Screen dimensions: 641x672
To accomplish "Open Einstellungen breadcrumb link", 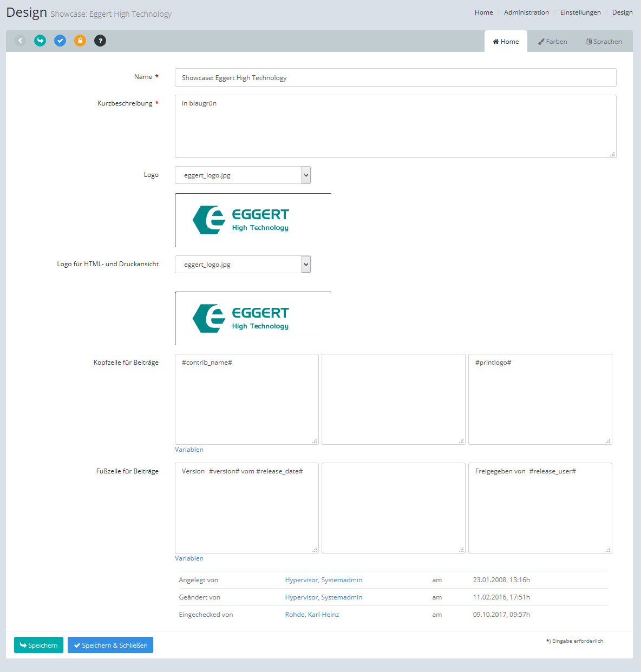I will (580, 12).
